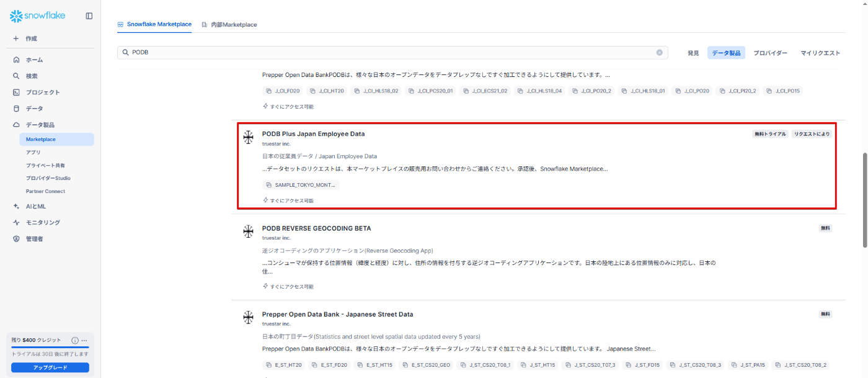The width and height of the screenshot is (868, 378).
Task: Open モニタリング in the sidebar
Action: (42, 223)
